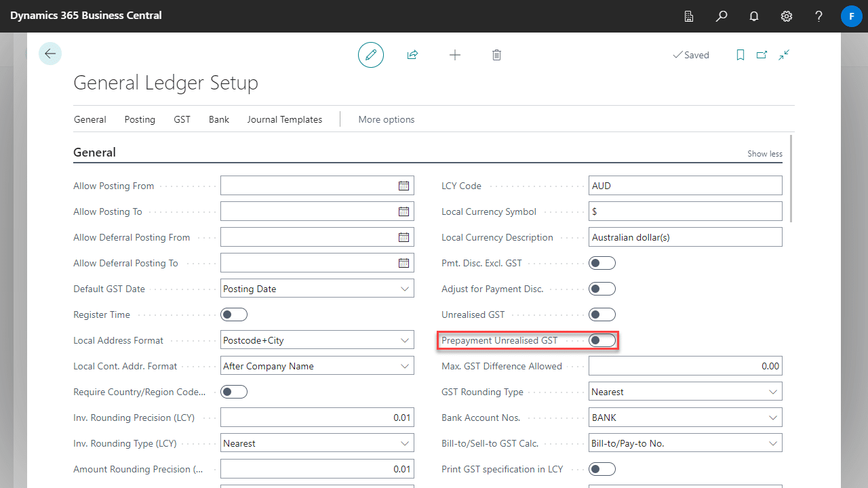Click the pencil edit icon
The width and height of the screenshot is (868, 488).
(371, 55)
